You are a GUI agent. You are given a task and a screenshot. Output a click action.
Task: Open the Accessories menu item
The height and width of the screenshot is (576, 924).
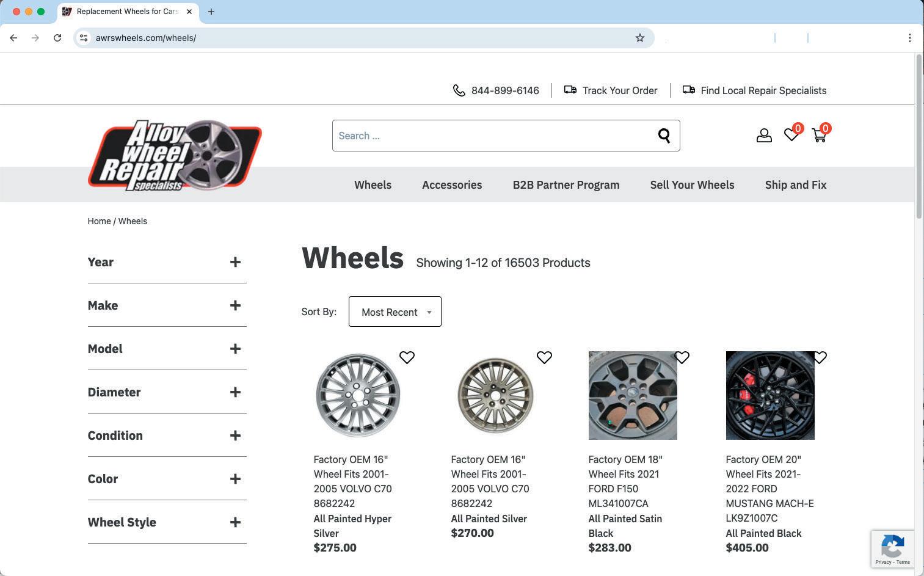[452, 185]
